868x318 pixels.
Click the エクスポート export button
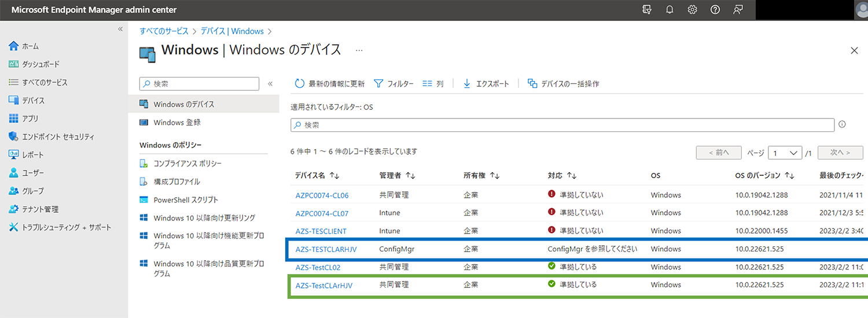(x=486, y=84)
